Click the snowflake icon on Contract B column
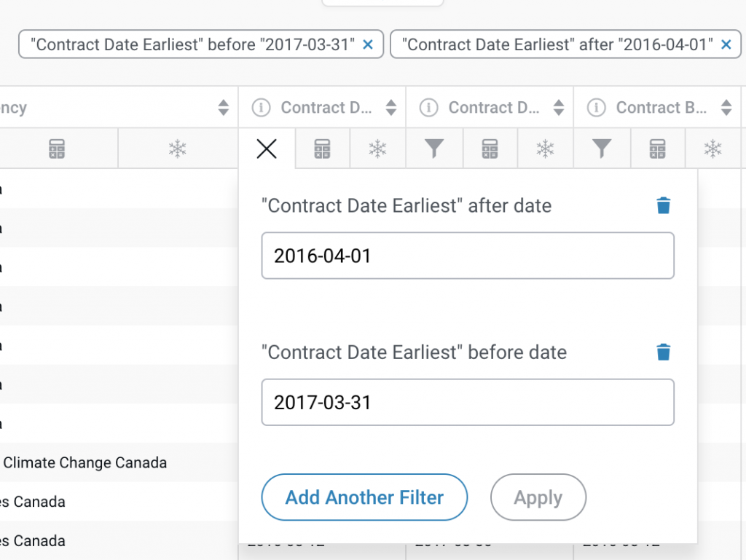The height and width of the screenshot is (560, 746). click(x=714, y=149)
